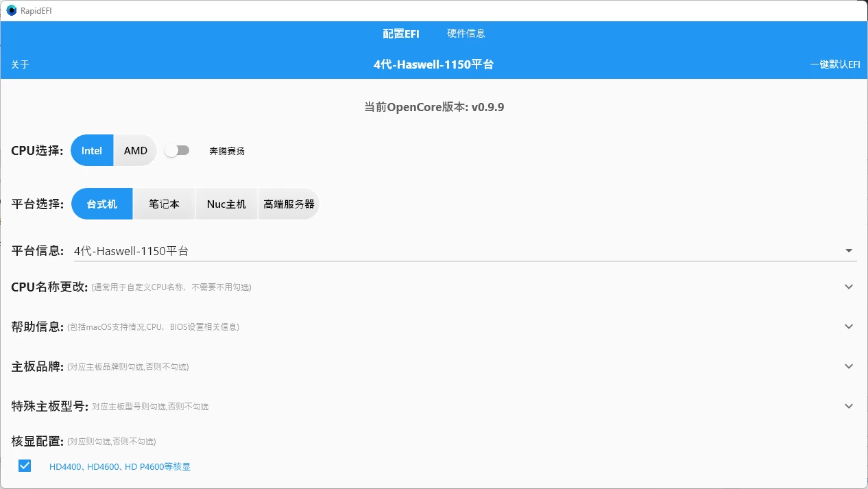Click the RapidEFI app icon in title bar
Screen dimensions: 868x489
coord(11,10)
